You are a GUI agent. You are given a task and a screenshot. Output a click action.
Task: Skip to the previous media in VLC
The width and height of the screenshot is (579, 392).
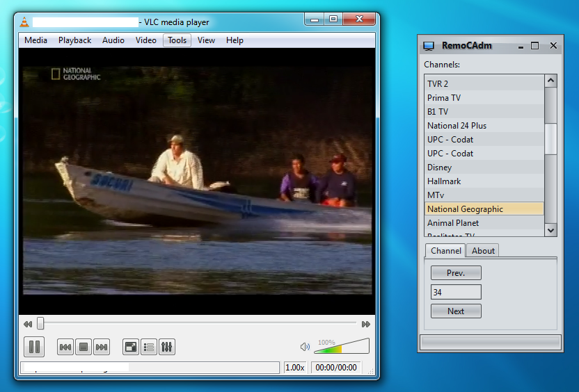[x=65, y=347]
